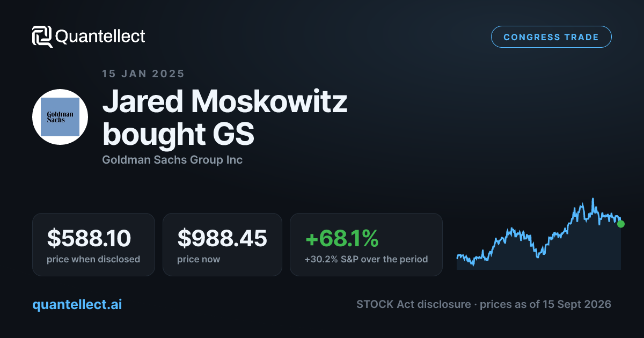644x338 pixels.
Task: Open the +68.1% return card
Action: 366,245
